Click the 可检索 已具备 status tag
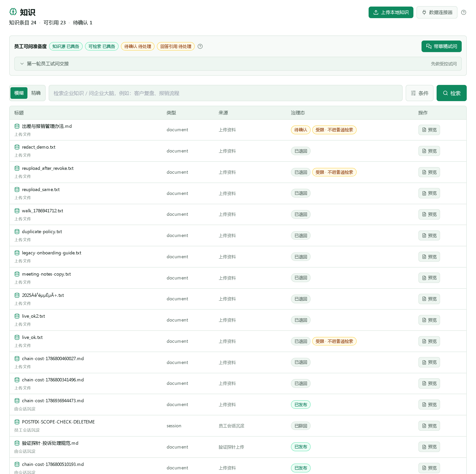This screenshot has width=476, height=474. [x=102, y=46]
